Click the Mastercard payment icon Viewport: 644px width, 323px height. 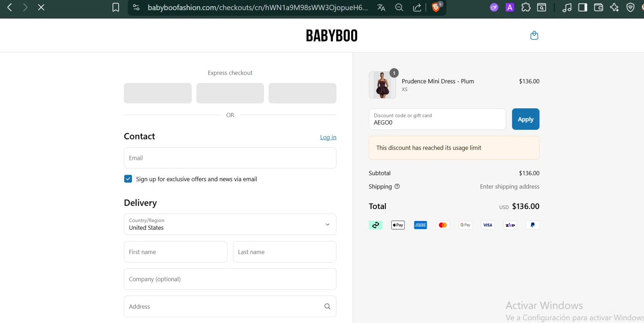click(443, 225)
